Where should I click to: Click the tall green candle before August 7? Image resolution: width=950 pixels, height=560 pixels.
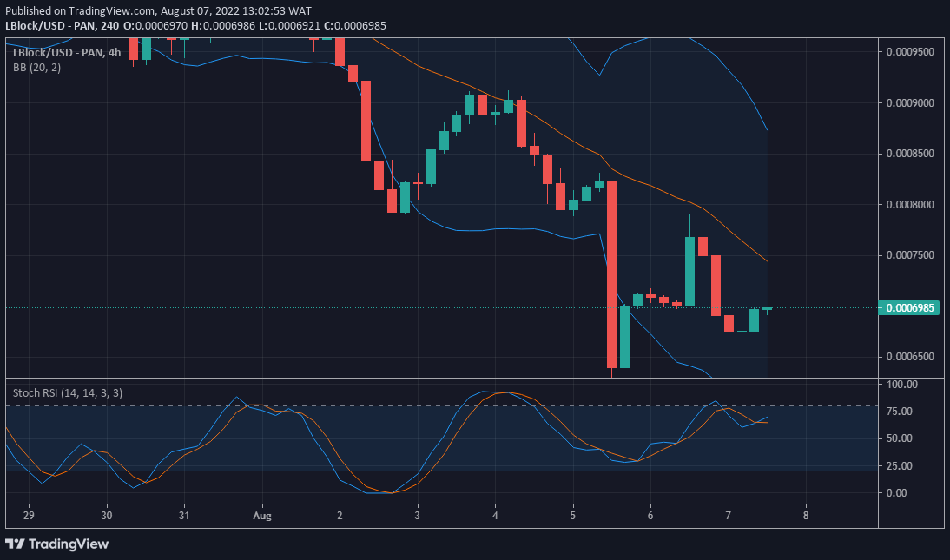[690, 271]
